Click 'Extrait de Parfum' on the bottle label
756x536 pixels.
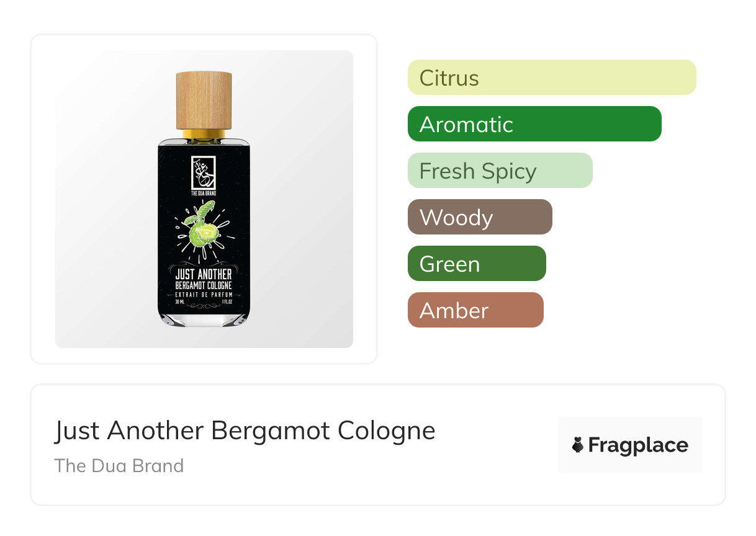coord(204,296)
